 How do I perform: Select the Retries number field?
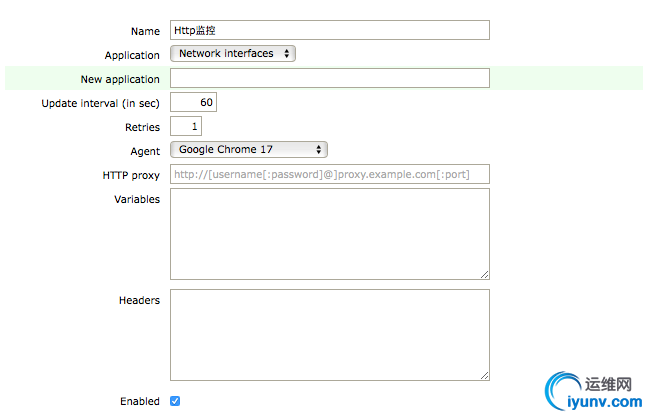pos(186,126)
